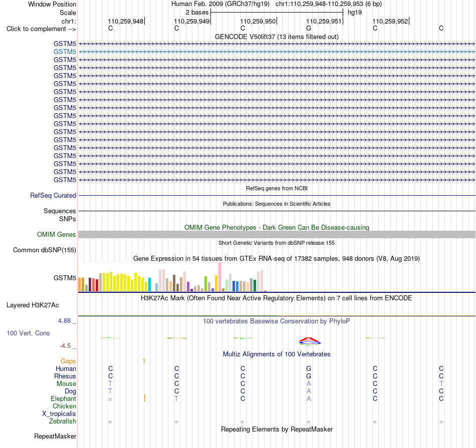476x448 pixels.
Task: Click 'Human Feb. 2009 (GRCh37/hg19)' header text
Action: click(x=220, y=4)
